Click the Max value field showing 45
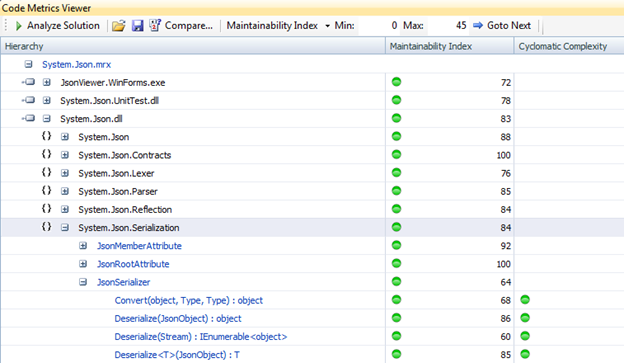This screenshot has height=363, width=624. 447,25
